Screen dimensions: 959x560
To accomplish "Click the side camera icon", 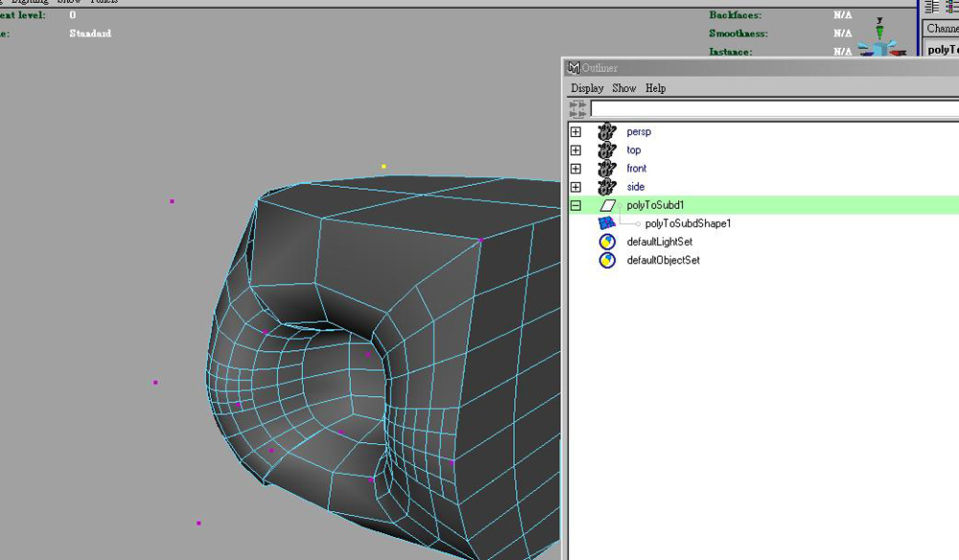I will (x=607, y=186).
